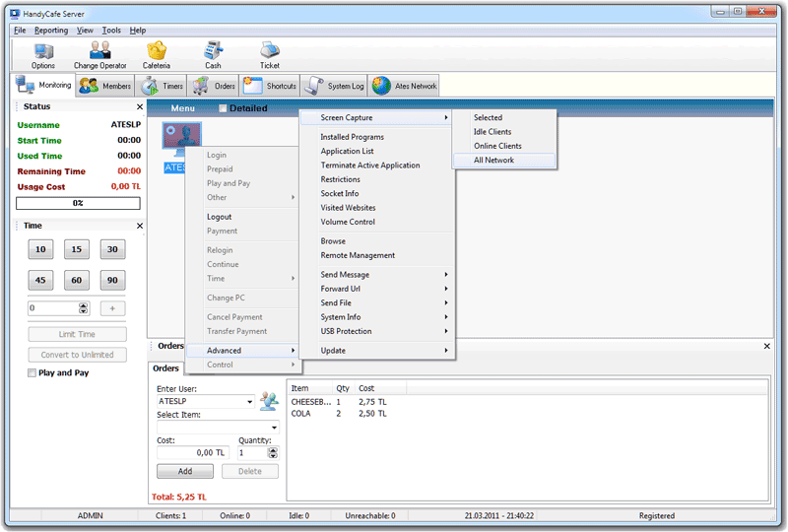
Task: Expand the Send Message submenu
Action: [382, 275]
